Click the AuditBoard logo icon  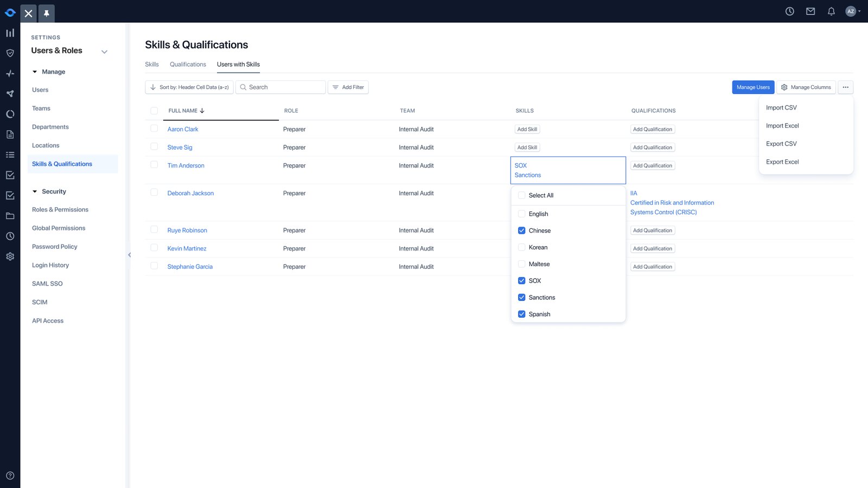click(x=10, y=12)
